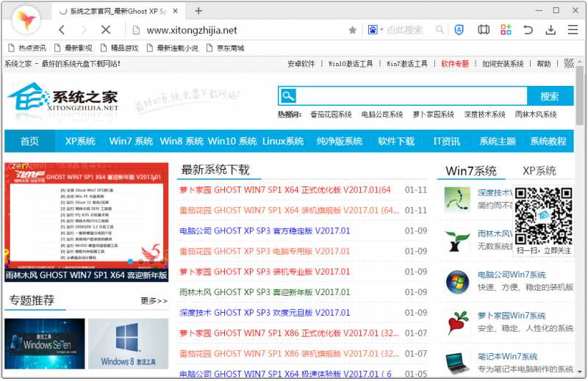Open the Baidu paw search engine selector

tap(375, 30)
